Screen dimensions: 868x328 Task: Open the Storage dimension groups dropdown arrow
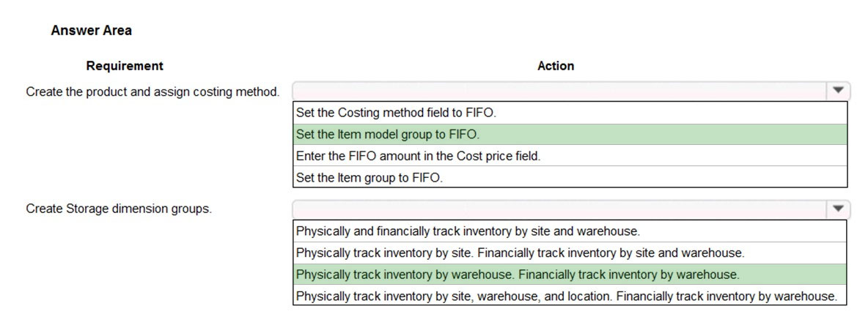(838, 209)
